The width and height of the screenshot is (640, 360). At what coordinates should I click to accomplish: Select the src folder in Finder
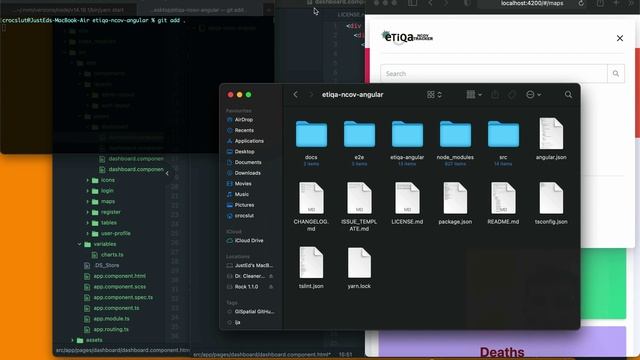[503, 134]
